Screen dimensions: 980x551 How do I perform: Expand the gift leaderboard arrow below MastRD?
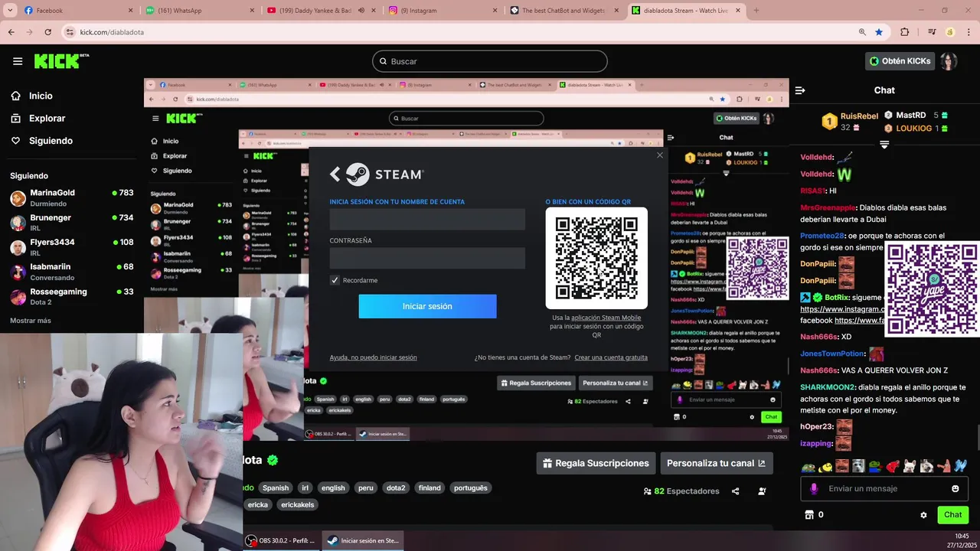tap(884, 145)
